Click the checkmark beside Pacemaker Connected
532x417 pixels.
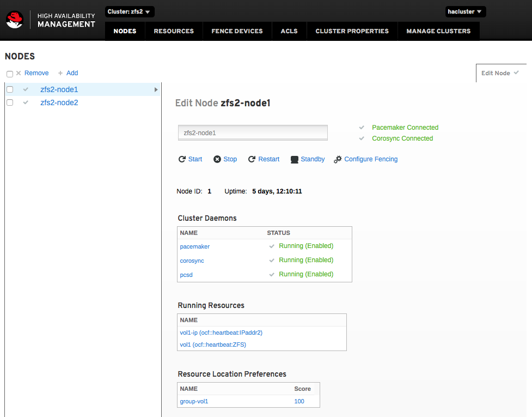pyautogui.click(x=361, y=127)
